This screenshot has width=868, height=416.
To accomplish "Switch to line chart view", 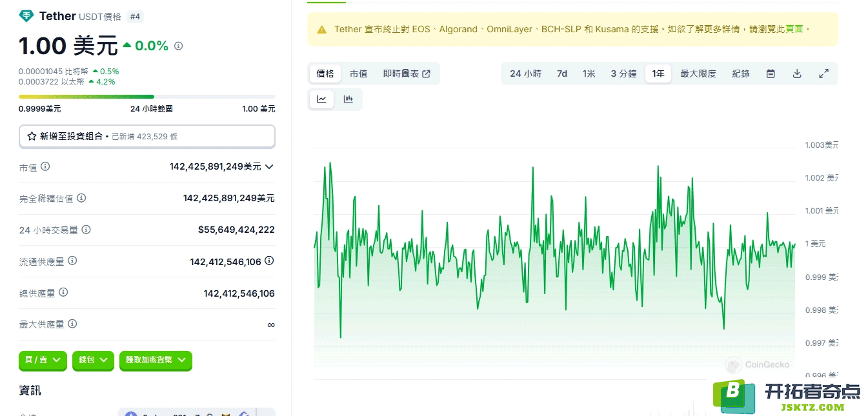I will pyautogui.click(x=321, y=99).
